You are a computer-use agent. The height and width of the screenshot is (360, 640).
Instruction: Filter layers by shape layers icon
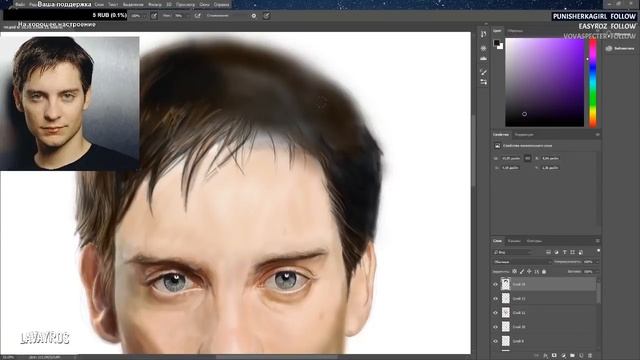pyautogui.click(x=572, y=252)
